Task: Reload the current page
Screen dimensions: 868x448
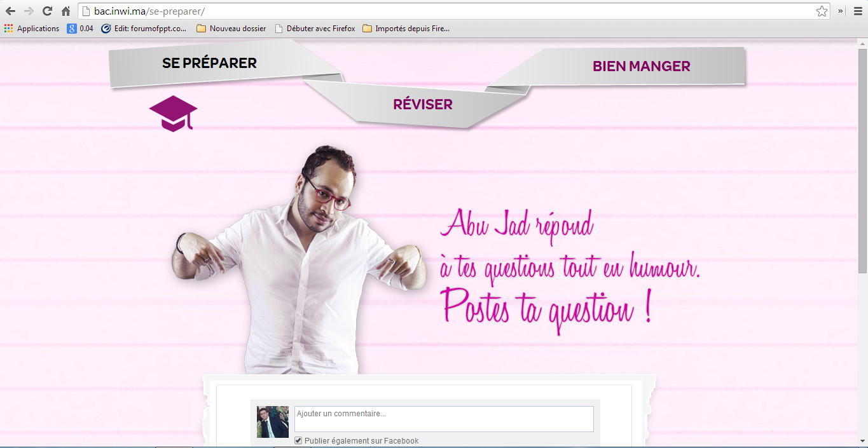Action: pos(47,11)
